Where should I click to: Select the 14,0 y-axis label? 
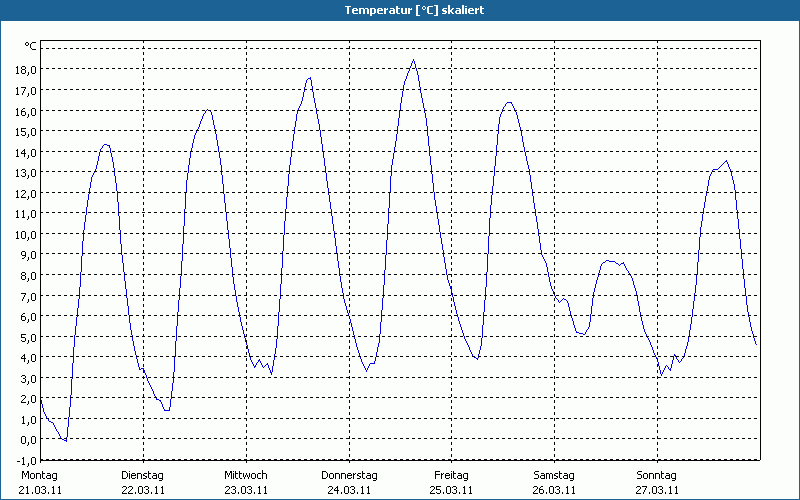point(26,153)
